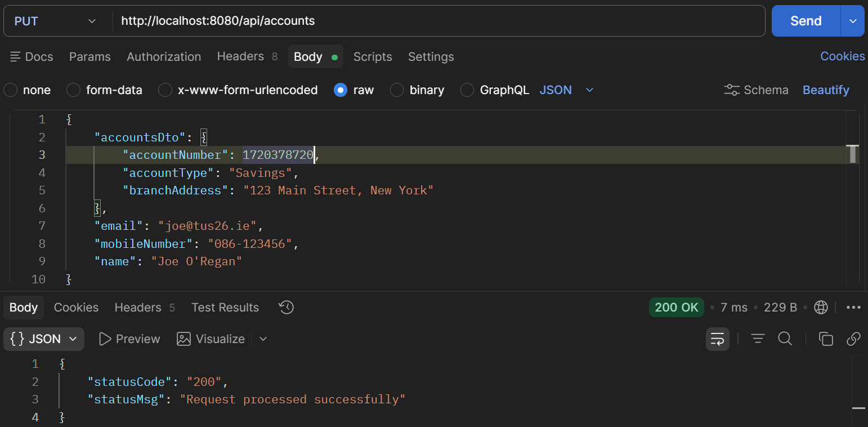
Task: Open response history clock icon
Action: tap(287, 308)
